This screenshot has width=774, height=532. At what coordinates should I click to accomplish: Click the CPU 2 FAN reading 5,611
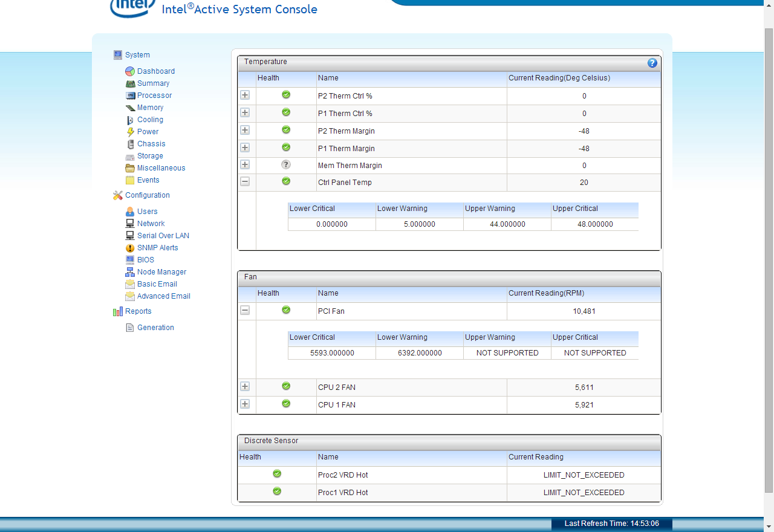coord(584,388)
